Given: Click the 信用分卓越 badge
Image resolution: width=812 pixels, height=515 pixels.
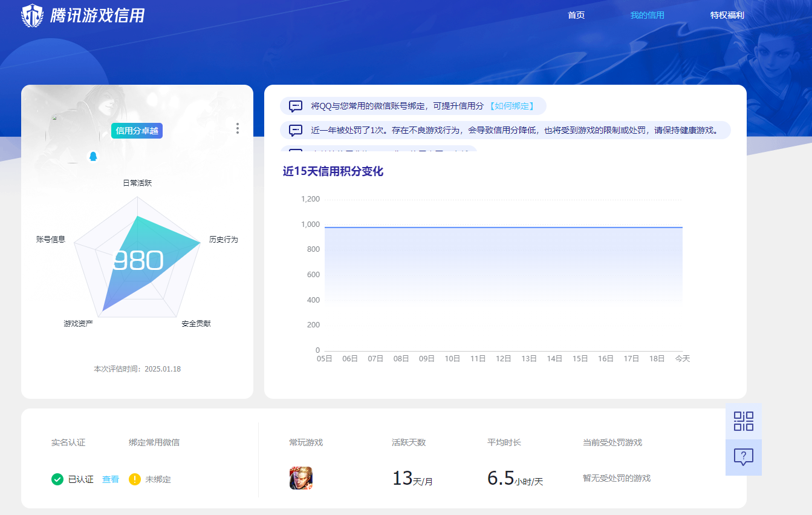Looking at the screenshot, I should tap(137, 131).
